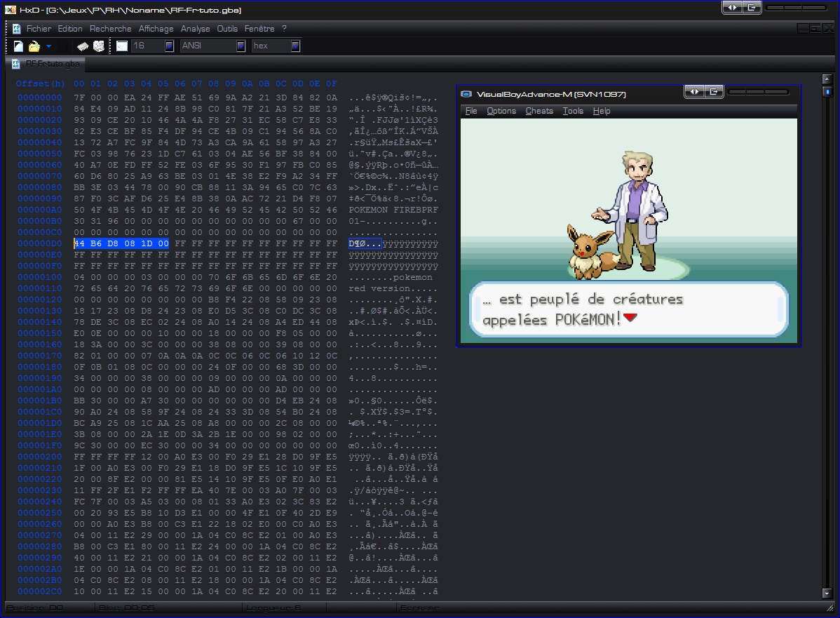Expand the recent files arrow next to Open

point(49,46)
